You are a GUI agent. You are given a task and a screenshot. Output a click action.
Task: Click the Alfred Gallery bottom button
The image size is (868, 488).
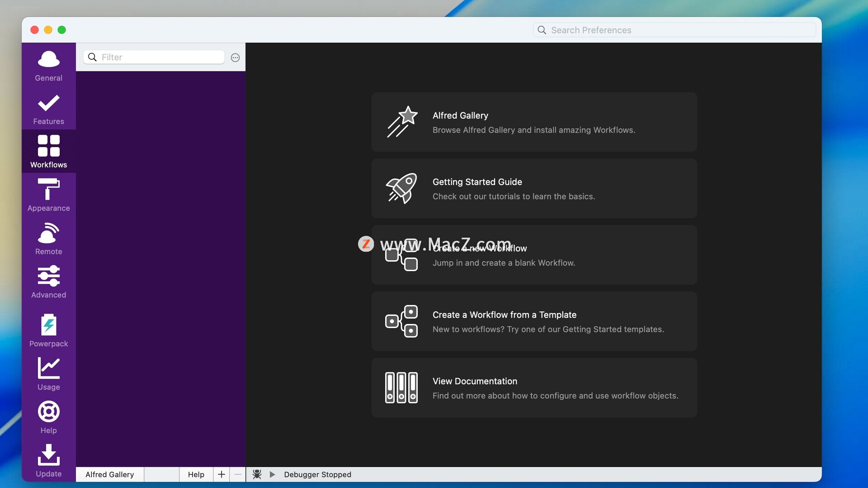pyautogui.click(x=110, y=474)
